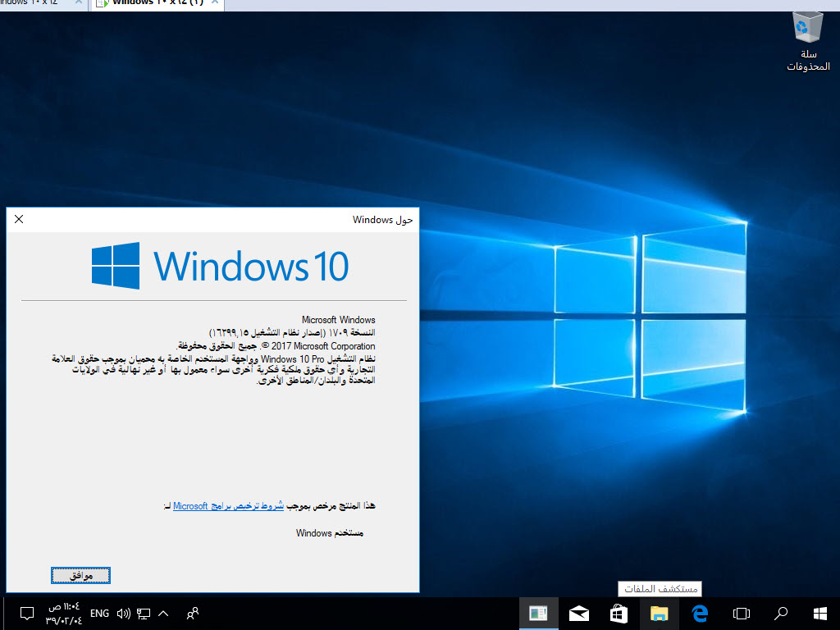Open the Microsoft software license terms link
The height and width of the screenshot is (630, 840).
228,506
